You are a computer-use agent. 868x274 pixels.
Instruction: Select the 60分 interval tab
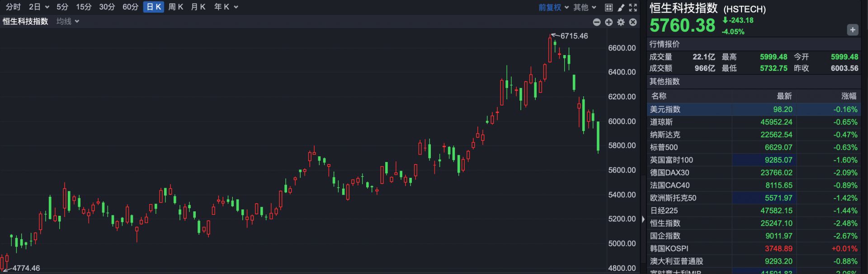click(x=130, y=7)
